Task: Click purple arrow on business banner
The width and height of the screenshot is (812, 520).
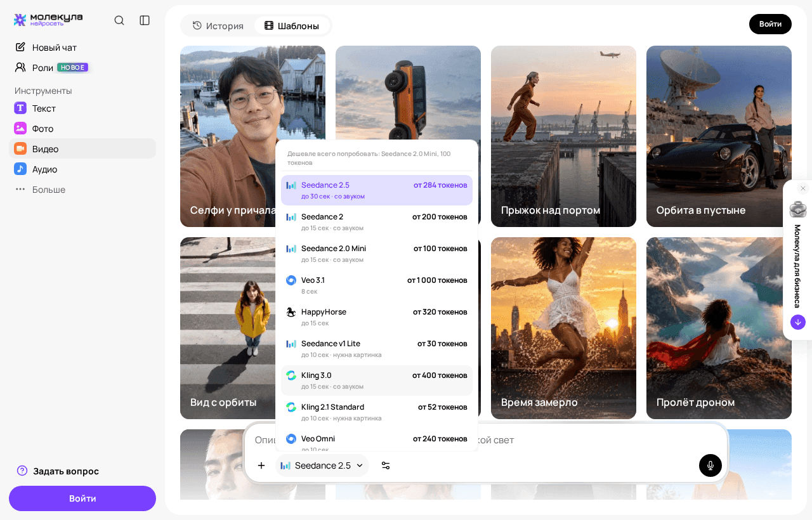Action: (798, 322)
